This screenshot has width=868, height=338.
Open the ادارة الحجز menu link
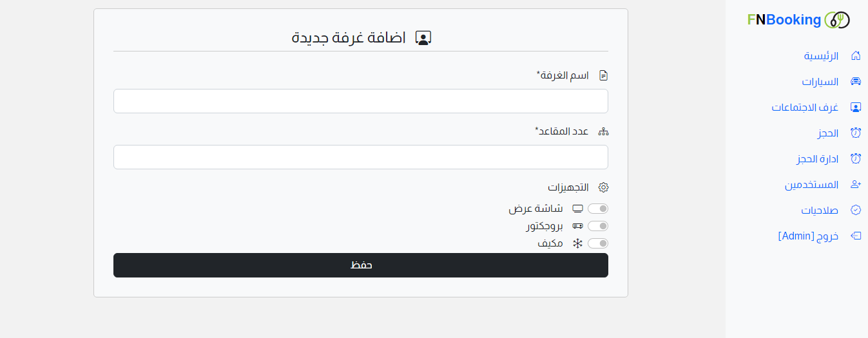pyautogui.click(x=817, y=159)
